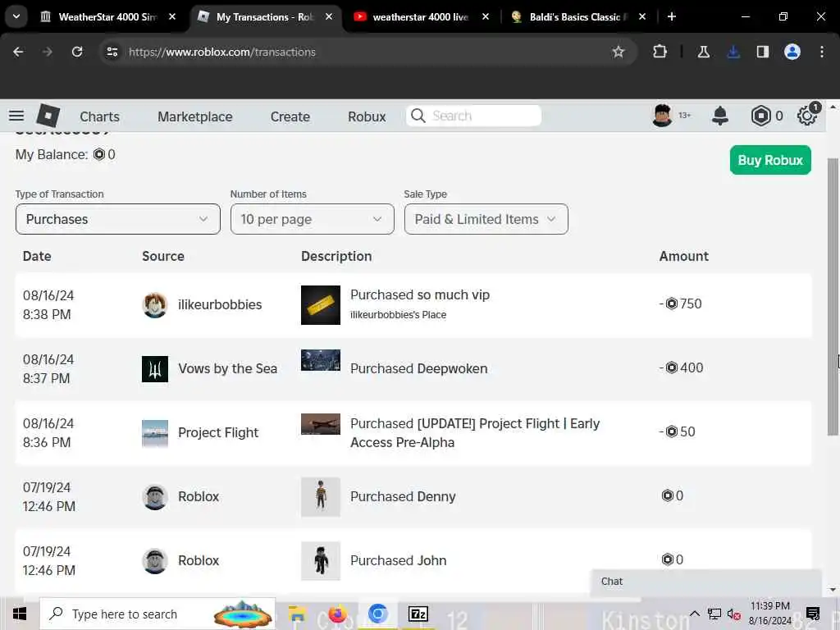Open Chrome Labs flask icon

[703, 52]
